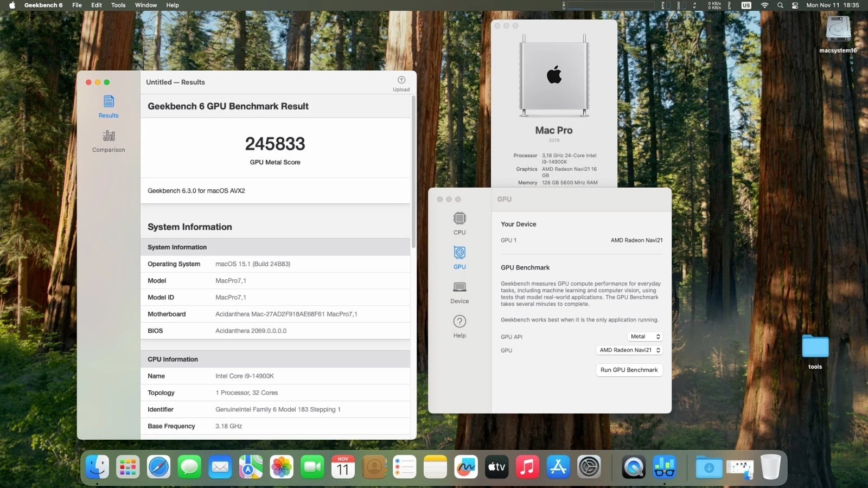Open Photos app in the dock

tap(282, 466)
